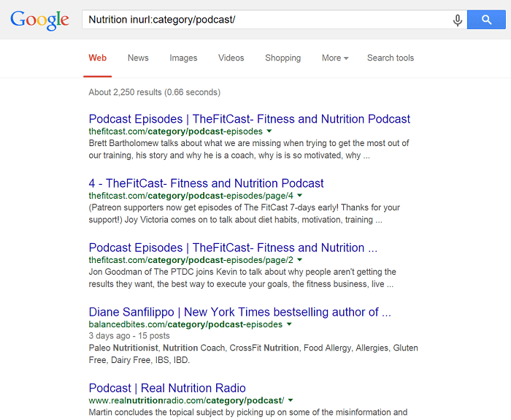Viewport: 511px width, 420px height.
Task: Switch to the Videos tab
Action: pyautogui.click(x=231, y=58)
